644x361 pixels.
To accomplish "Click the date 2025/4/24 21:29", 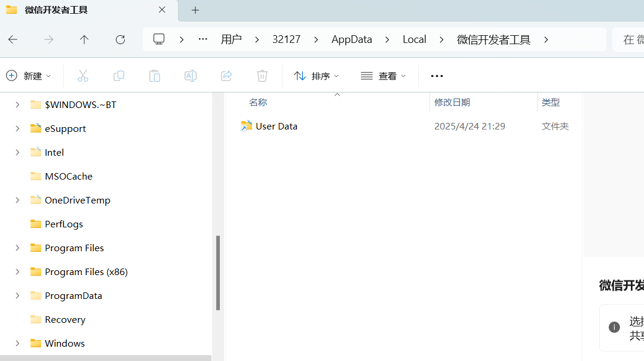I will coord(470,126).
